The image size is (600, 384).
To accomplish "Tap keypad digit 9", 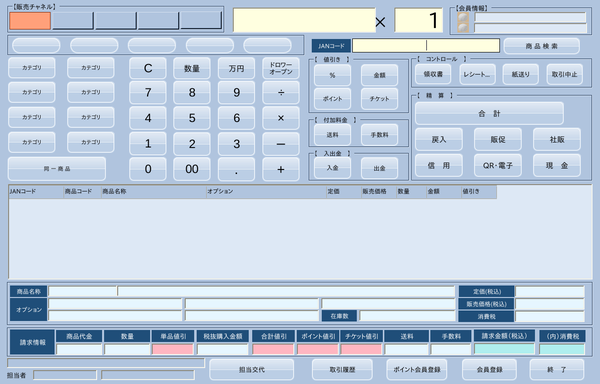I will coord(236,93).
